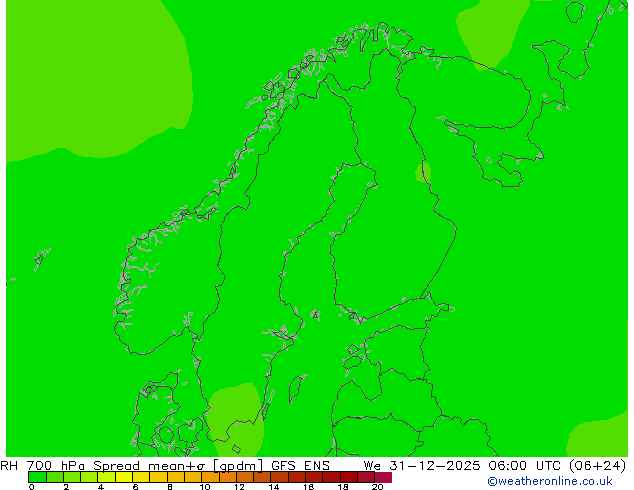Click the legend swatch just right of 2
Image resolution: width=634 pixels, height=490 pixels.
[72, 477]
